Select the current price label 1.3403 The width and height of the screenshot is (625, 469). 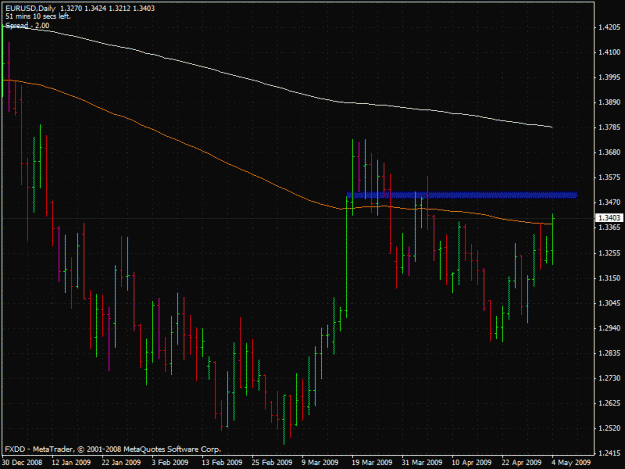609,218
